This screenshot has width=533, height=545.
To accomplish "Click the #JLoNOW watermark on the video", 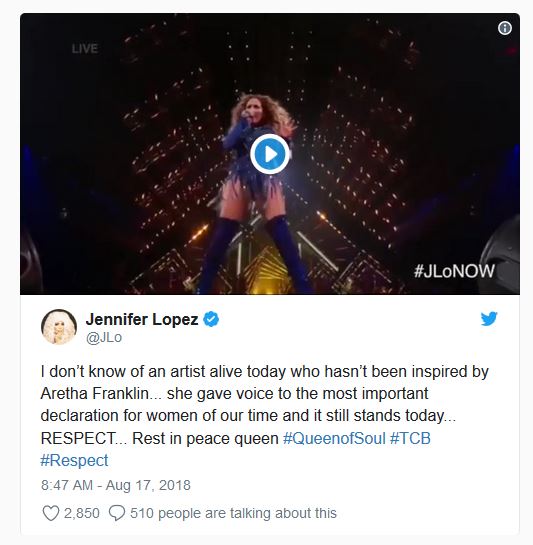I will pyautogui.click(x=454, y=271).
